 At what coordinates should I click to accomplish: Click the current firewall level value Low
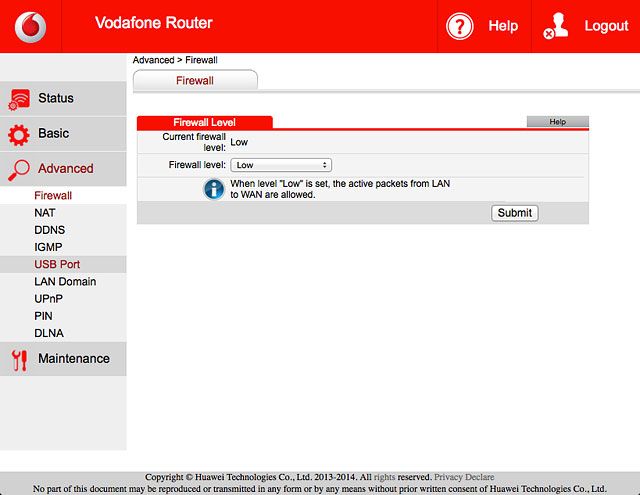[x=239, y=142]
